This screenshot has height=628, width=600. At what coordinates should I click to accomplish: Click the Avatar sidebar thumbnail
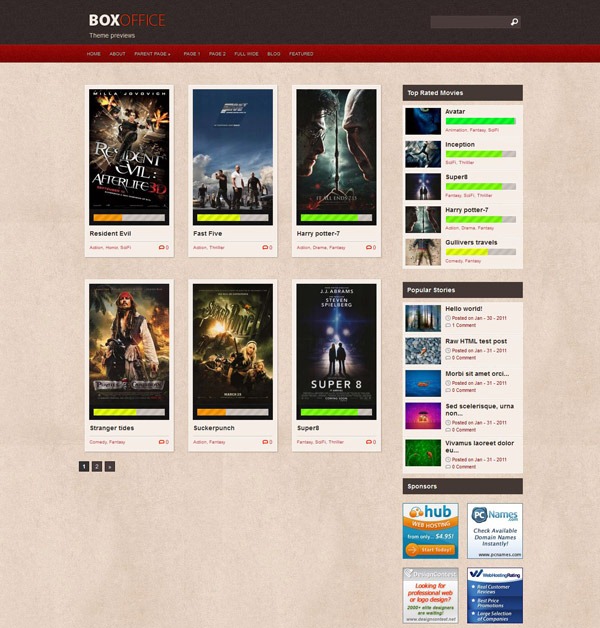(x=423, y=121)
